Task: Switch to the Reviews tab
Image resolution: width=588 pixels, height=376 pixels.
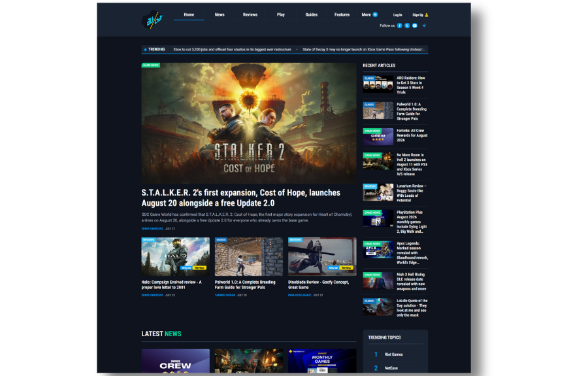Action: (250, 14)
